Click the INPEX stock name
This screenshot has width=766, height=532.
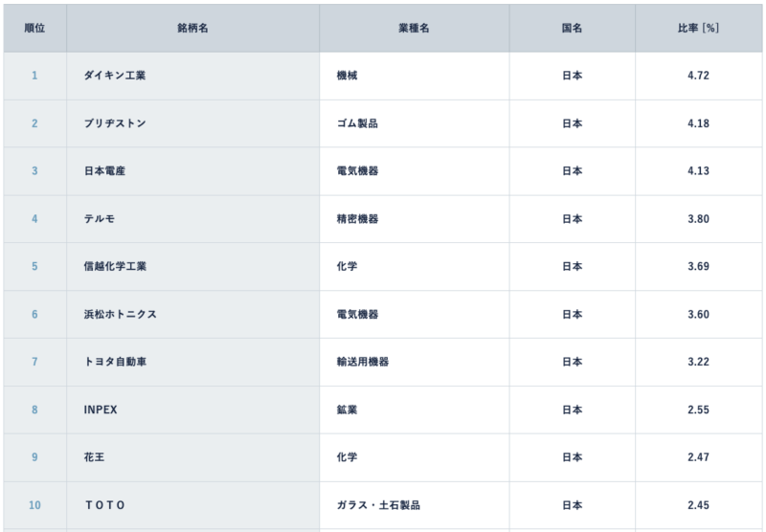pyautogui.click(x=101, y=410)
